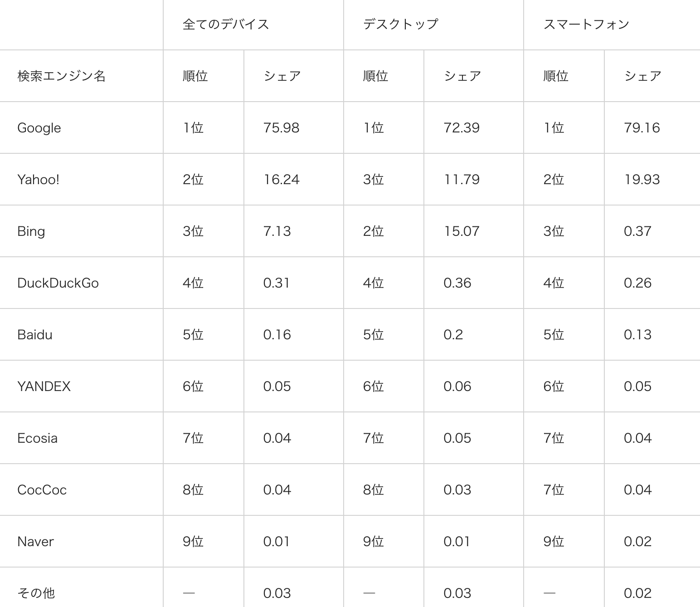Click Bing's desktop share value 15.07
This screenshot has height=607, width=700.
pos(461,231)
